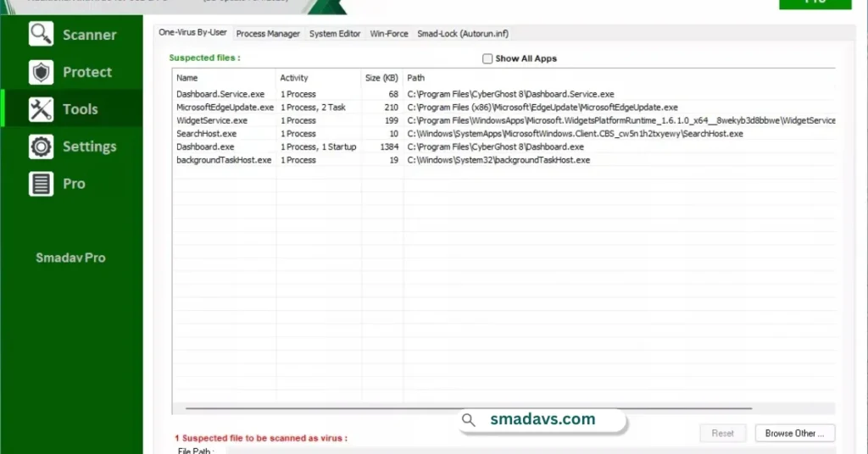Select the Dashboard.exe row name

205,147
